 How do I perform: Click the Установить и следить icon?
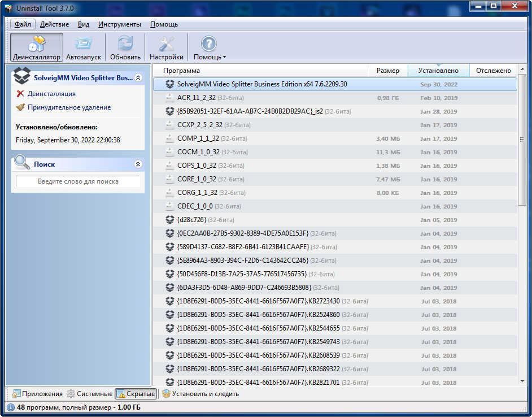(166, 394)
